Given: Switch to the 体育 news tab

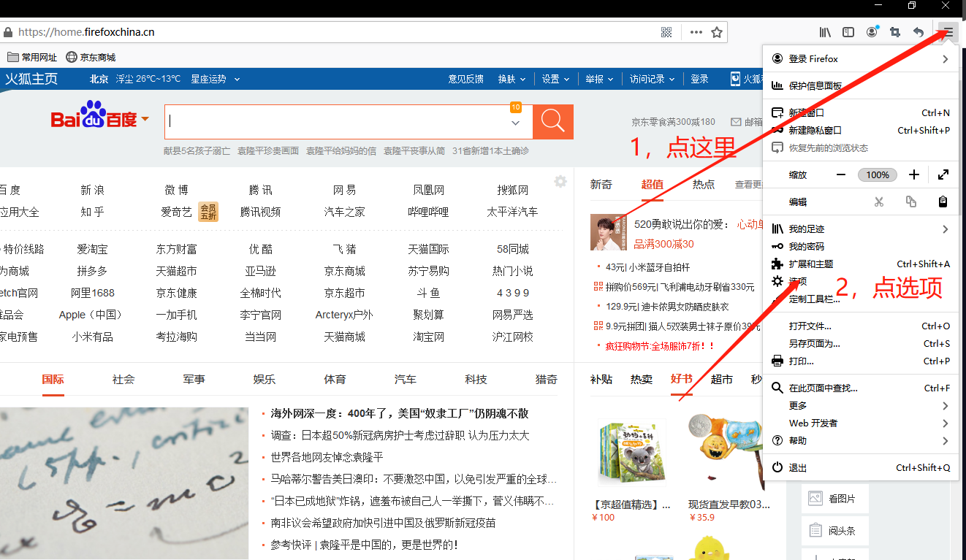Looking at the screenshot, I should [x=335, y=379].
